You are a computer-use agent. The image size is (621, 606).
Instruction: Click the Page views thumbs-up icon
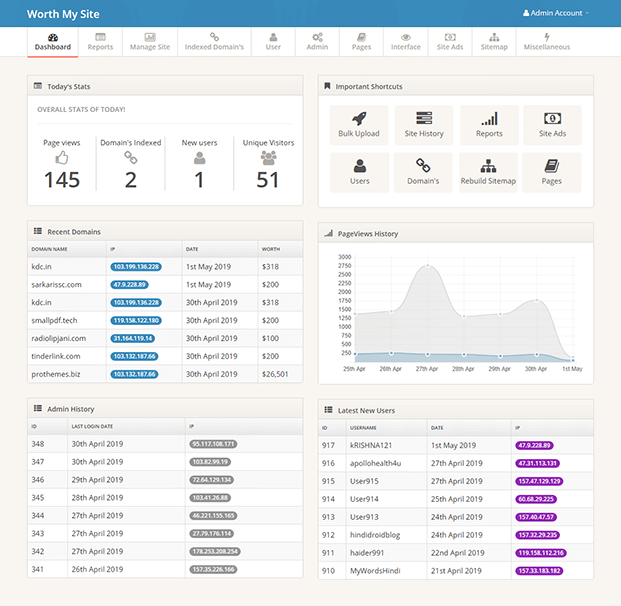(x=61, y=157)
